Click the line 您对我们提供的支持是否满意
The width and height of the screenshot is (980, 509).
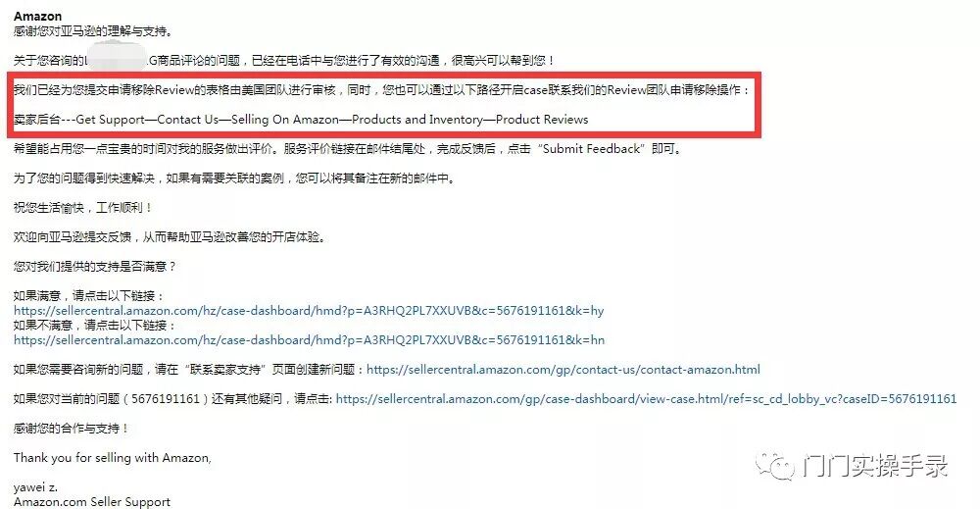pos(95,267)
